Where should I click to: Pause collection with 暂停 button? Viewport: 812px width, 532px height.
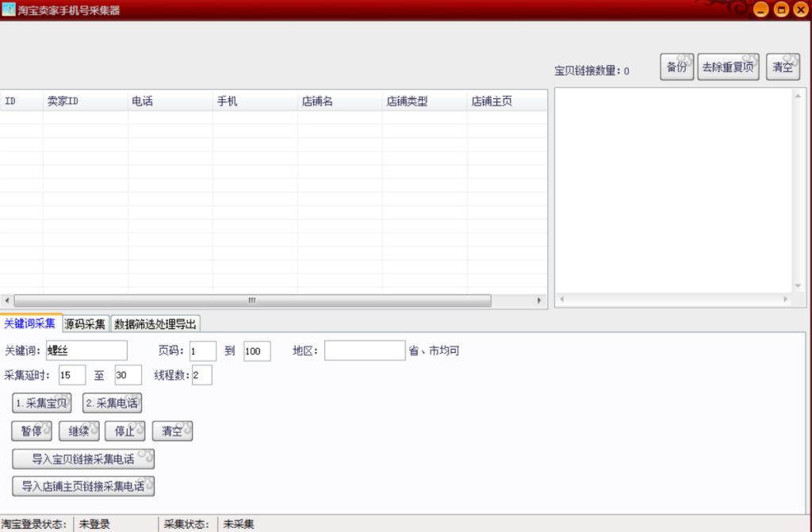point(32,431)
